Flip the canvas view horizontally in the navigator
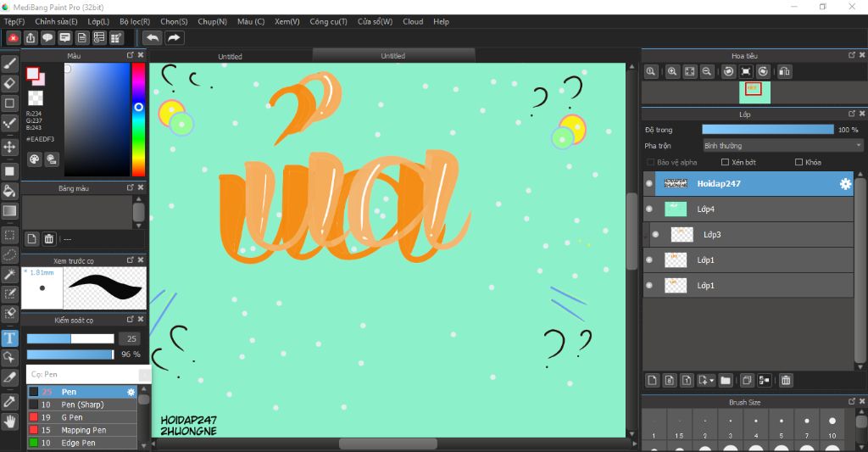 pyautogui.click(x=784, y=71)
